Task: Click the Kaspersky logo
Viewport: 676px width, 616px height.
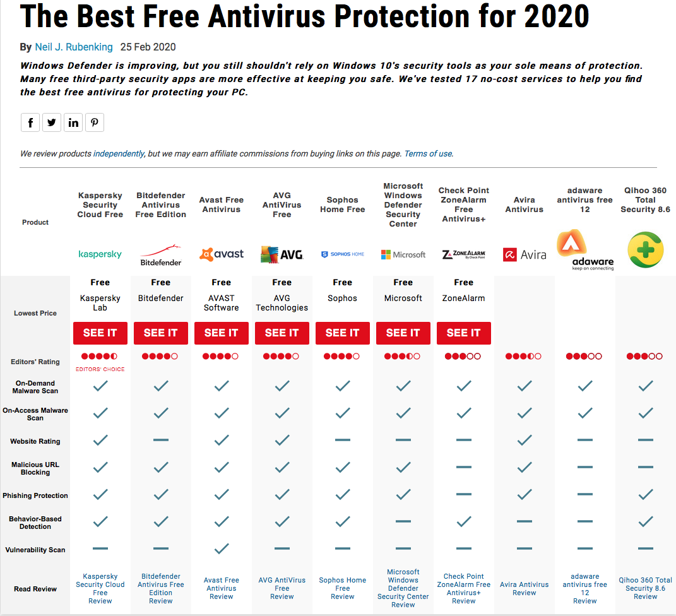Action: 100,254
